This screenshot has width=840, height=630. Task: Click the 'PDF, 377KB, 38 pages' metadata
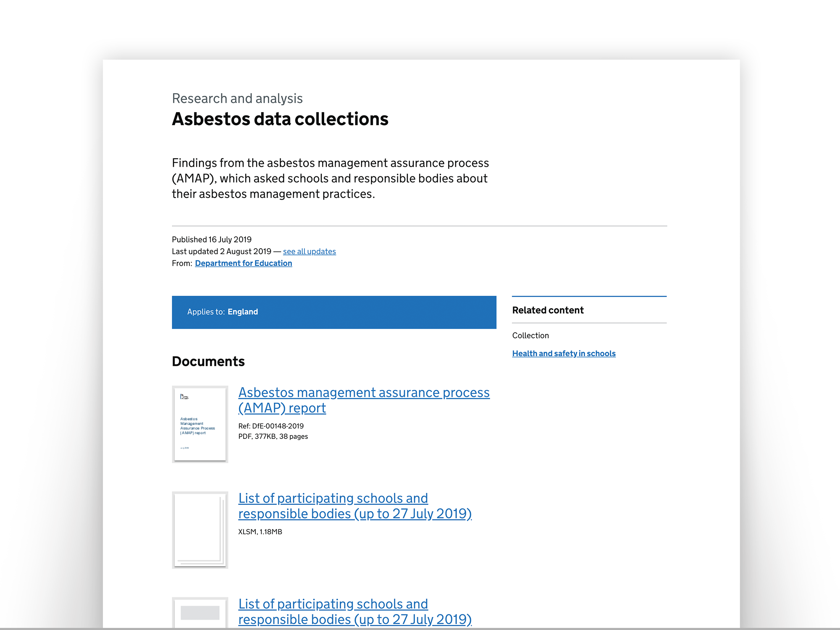click(x=273, y=436)
